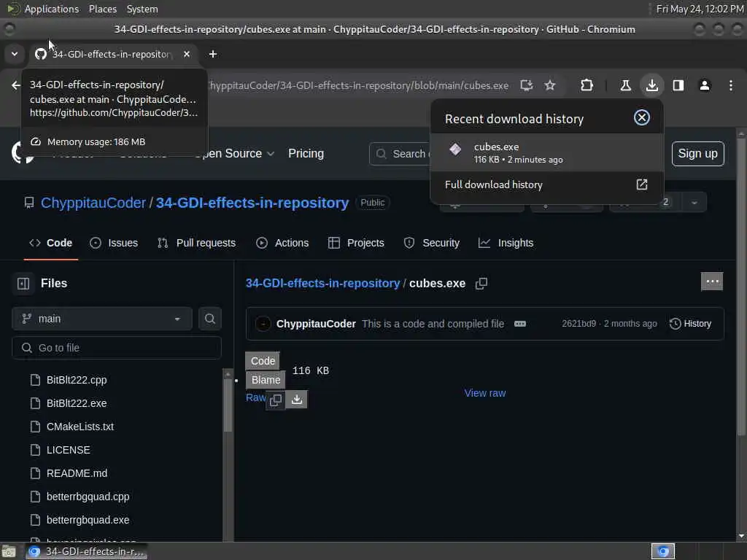Collapse the Files tree side panel icon
The image size is (747, 560).
23,284
